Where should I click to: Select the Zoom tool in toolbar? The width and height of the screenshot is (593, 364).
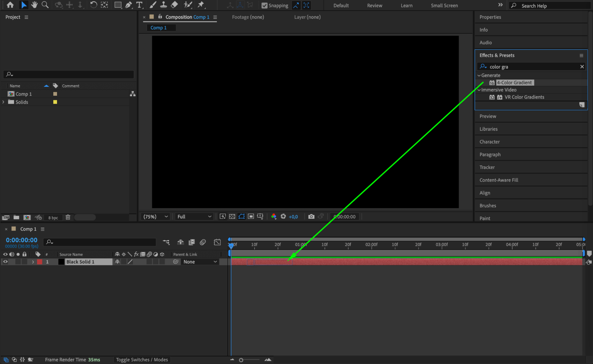pyautogui.click(x=45, y=5)
